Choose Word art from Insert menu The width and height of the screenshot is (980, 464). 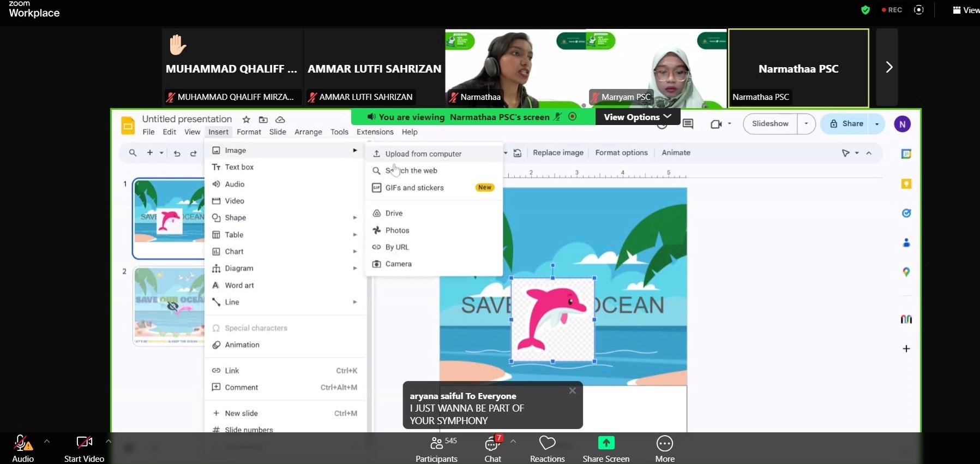click(x=239, y=285)
